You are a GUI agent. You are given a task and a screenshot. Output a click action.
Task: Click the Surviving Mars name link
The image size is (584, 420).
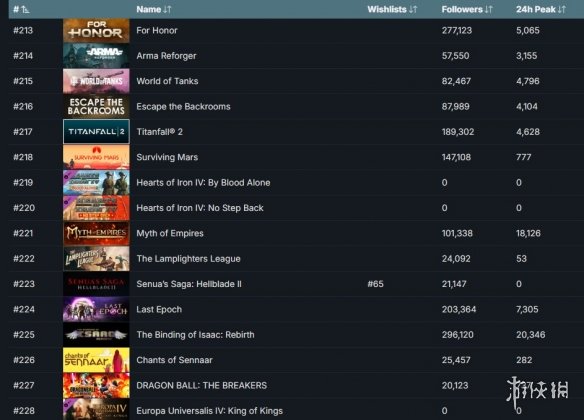(167, 157)
